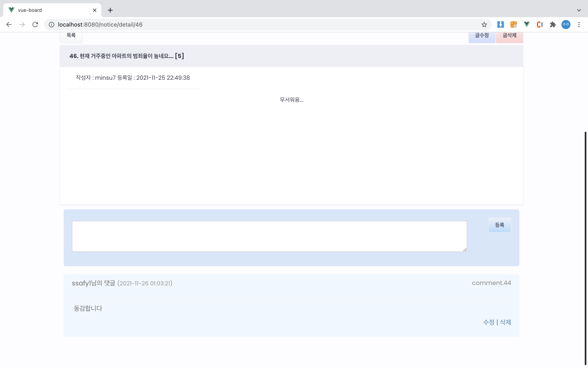Focus the comment textarea
Screen dimensions: 588x368
coord(269,236)
